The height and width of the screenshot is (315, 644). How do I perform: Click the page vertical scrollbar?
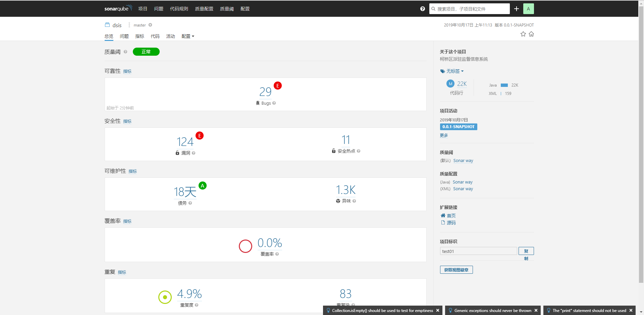(x=641, y=144)
